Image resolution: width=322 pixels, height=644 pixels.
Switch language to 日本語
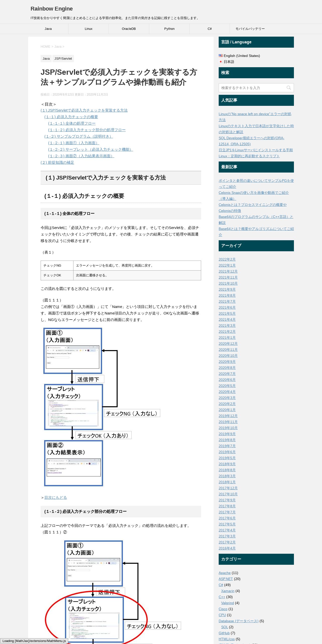click(229, 62)
